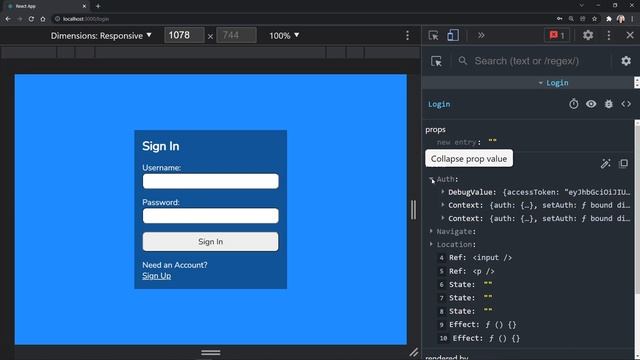
Task: Collapse the Login tree node
Action: 540,83
